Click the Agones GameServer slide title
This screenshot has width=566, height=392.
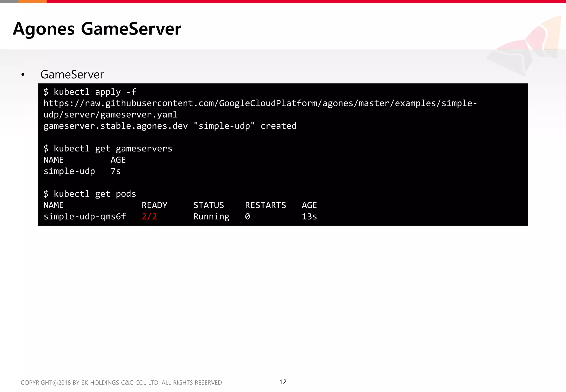[97, 29]
